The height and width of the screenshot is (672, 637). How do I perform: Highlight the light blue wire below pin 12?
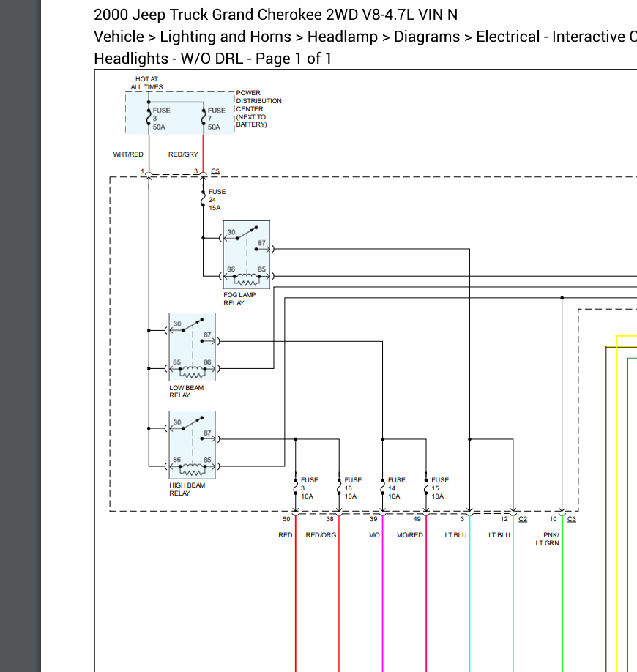click(x=513, y=594)
